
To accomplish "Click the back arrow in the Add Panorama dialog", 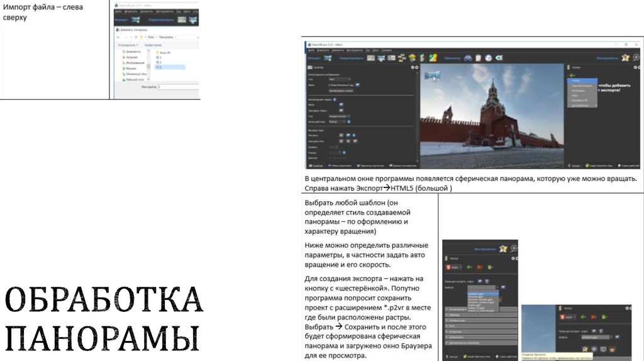I will (x=118, y=37).
